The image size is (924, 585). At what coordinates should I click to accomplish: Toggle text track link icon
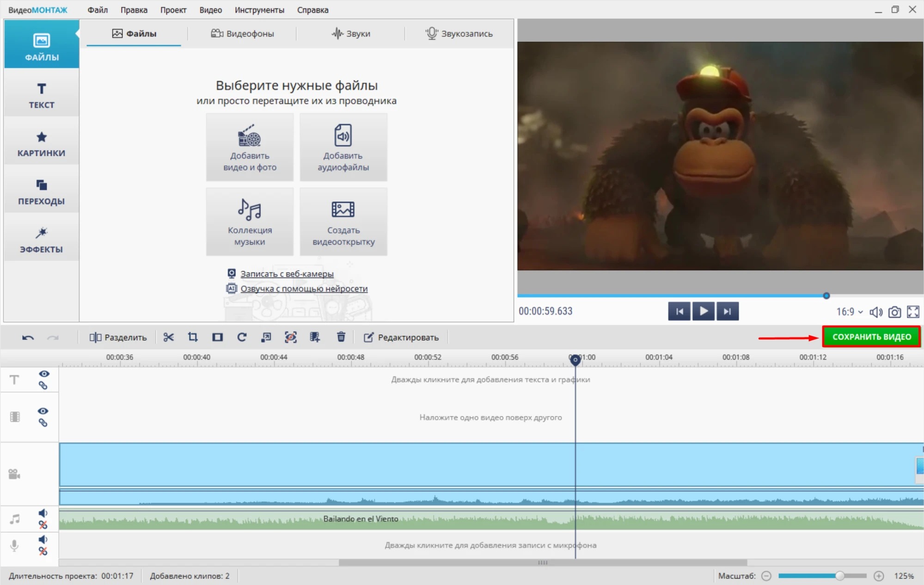(43, 386)
